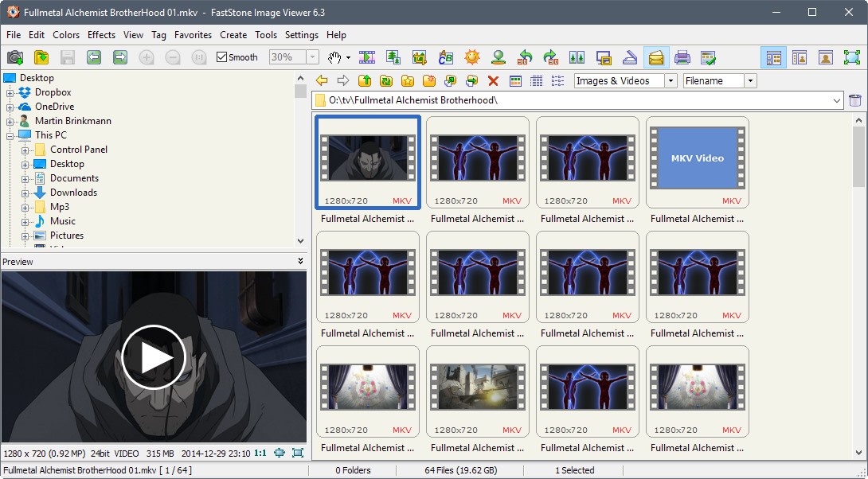The height and width of the screenshot is (479, 868).
Task: Refresh the current folder
Action: 386,80
